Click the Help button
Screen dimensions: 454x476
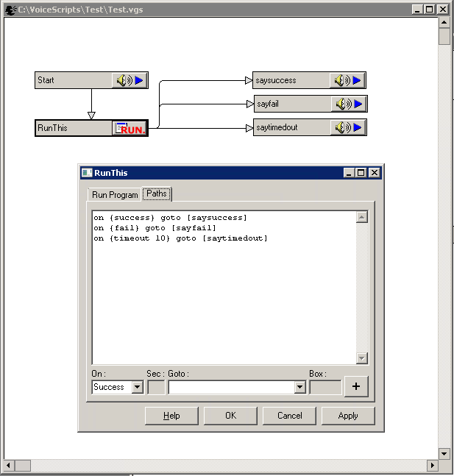pos(171,416)
